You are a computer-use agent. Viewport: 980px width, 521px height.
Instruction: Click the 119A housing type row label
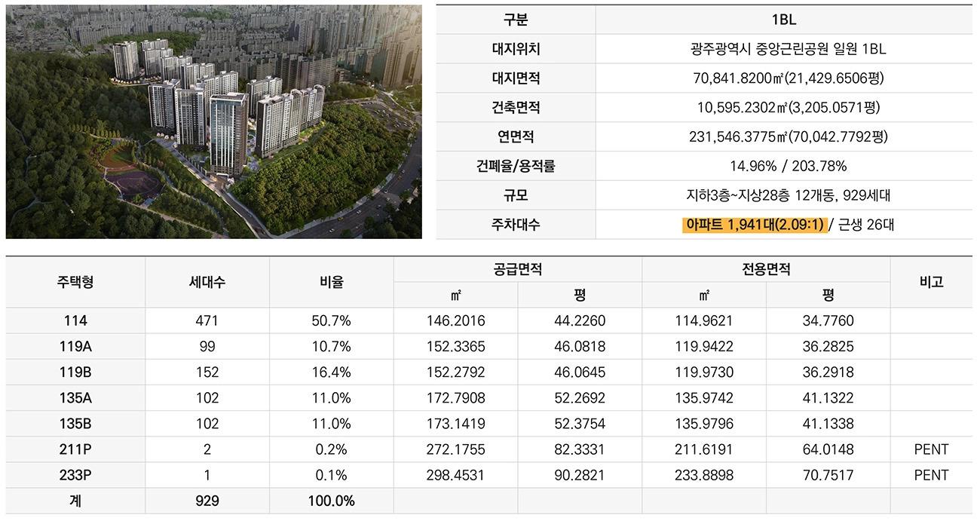click(x=75, y=347)
